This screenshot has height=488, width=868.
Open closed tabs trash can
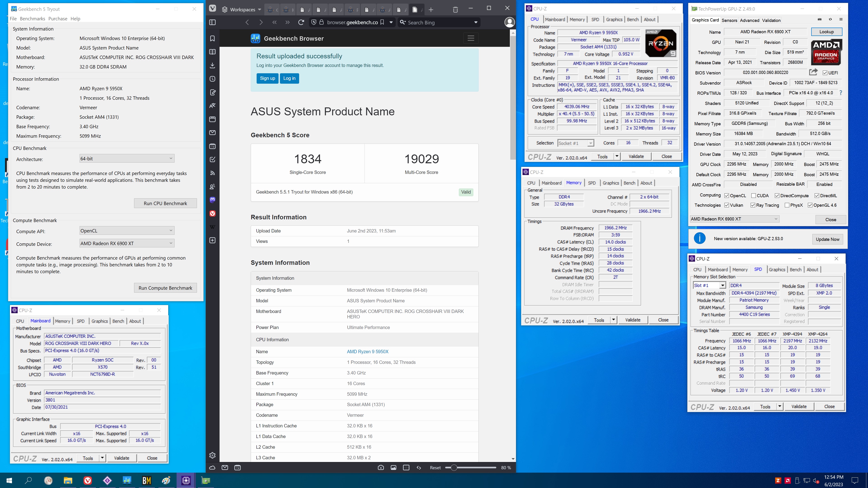pos(455,9)
